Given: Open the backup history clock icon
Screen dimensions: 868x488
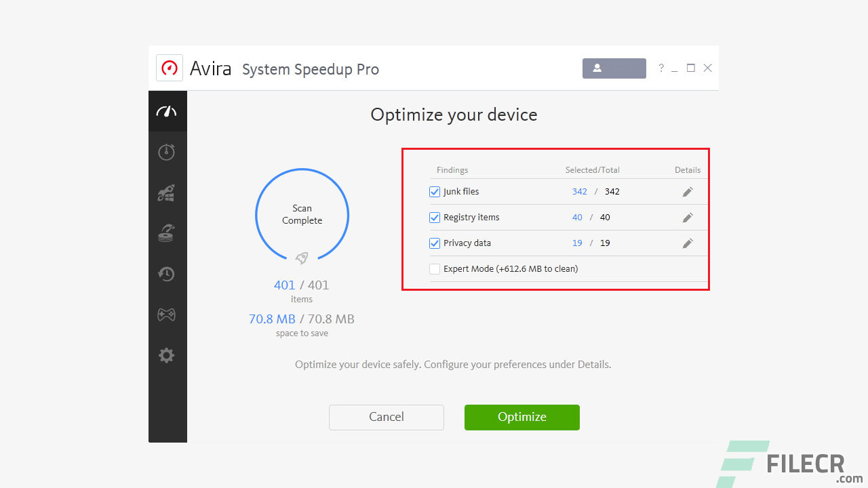Looking at the screenshot, I should point(167,274).
